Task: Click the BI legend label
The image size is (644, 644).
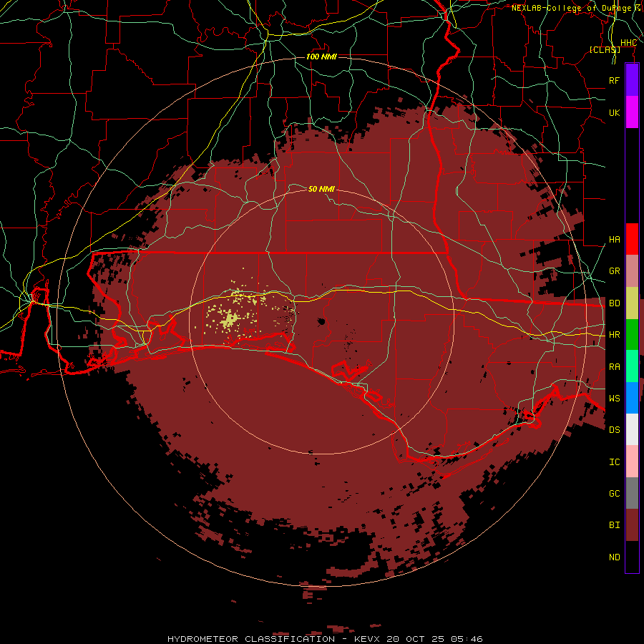Action: [615, 525]
